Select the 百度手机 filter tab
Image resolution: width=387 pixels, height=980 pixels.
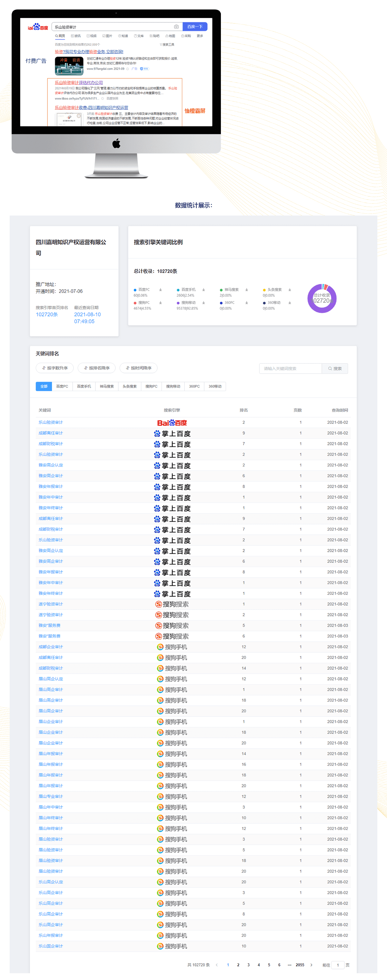pos(84,386)
